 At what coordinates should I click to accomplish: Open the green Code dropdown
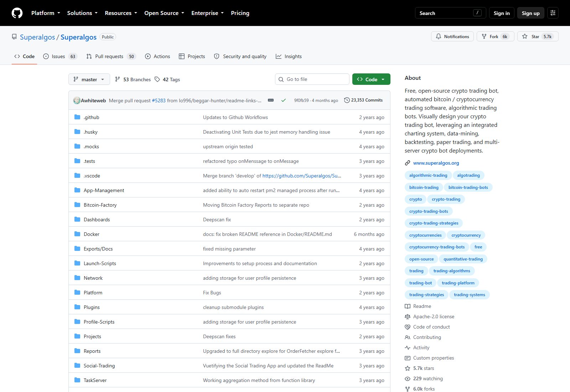(371, 79)
